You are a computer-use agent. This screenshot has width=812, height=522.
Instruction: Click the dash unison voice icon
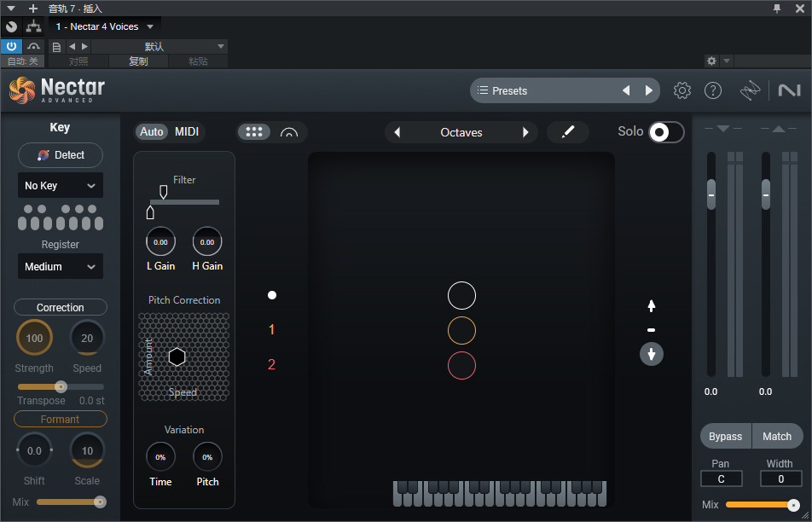coord(652,330)
